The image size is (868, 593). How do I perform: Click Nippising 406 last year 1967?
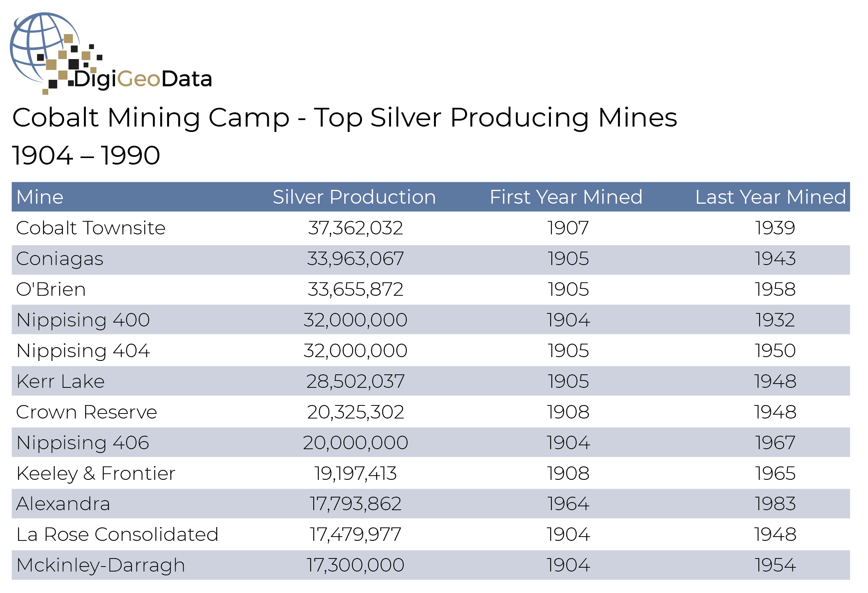775,443
